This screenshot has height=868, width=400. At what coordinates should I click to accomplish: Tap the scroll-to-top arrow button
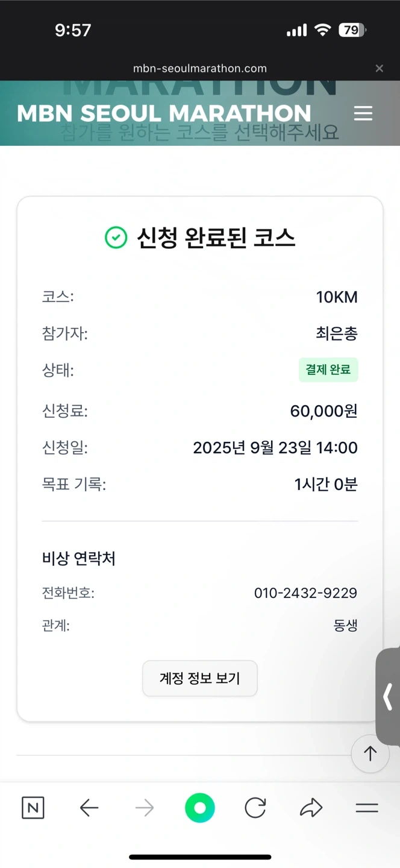[x=370, y=753]
